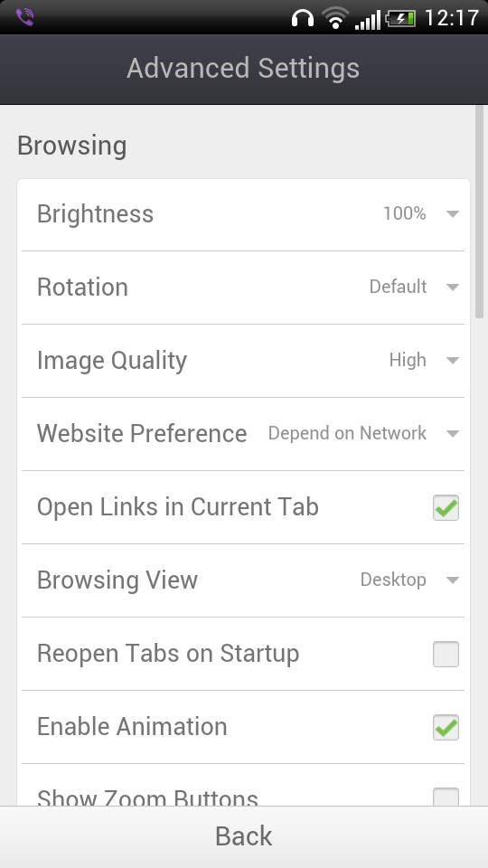Open Browsing View Desktop dropdown
The width and height of the screenshot is (488, 868).
point(409,580)
